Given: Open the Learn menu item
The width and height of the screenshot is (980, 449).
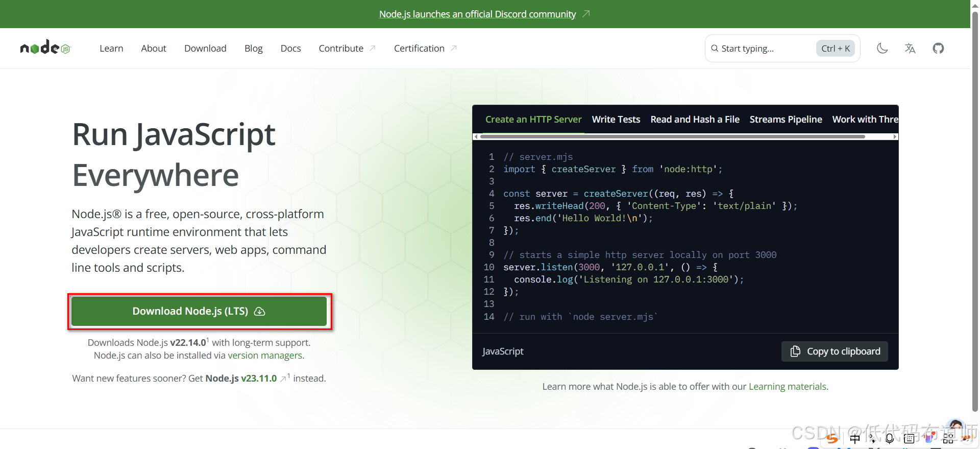Looking at the screenshot, I should (x=111, y=49).
